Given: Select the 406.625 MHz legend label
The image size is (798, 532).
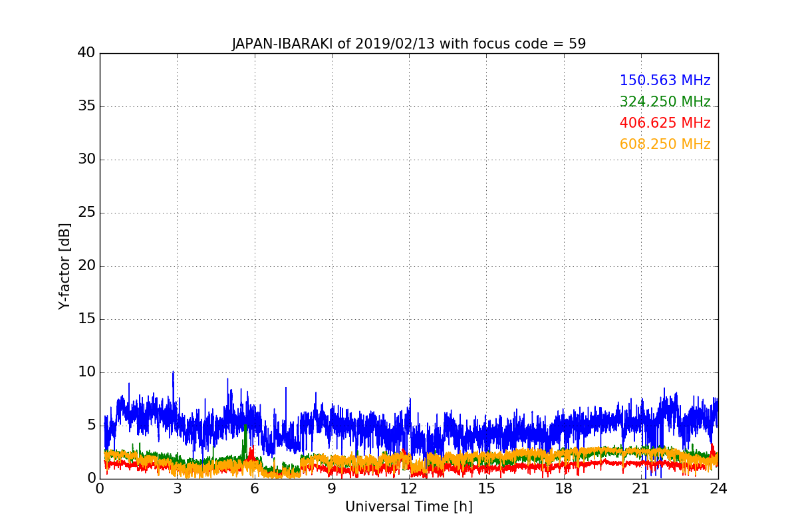Looking at the screenshot, I should 665,123.
